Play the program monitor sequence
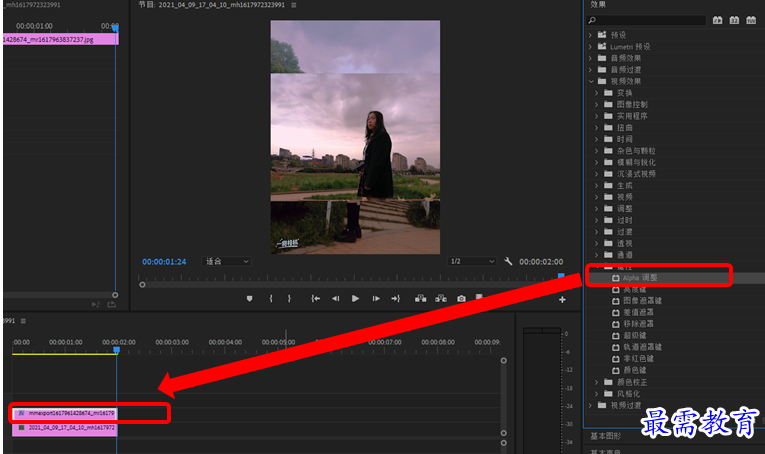 [355, 298]
